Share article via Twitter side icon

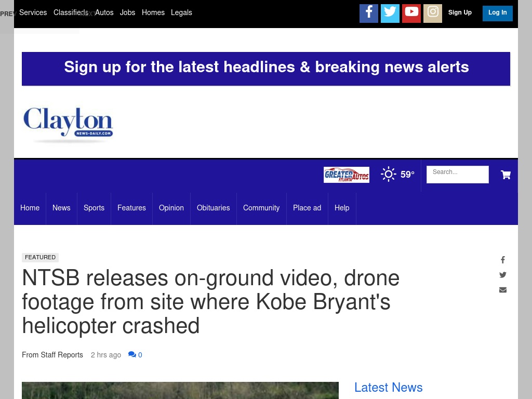[503, 275]
